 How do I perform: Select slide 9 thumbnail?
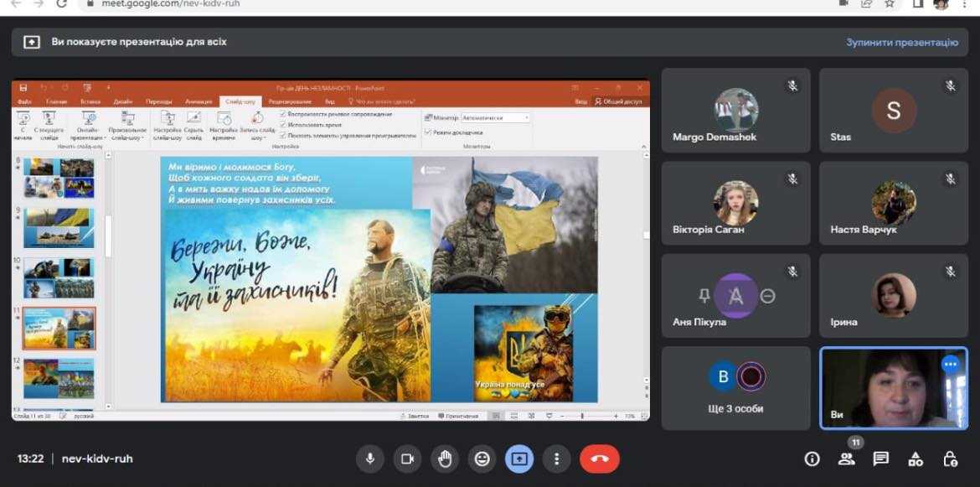tap(59, 227)
